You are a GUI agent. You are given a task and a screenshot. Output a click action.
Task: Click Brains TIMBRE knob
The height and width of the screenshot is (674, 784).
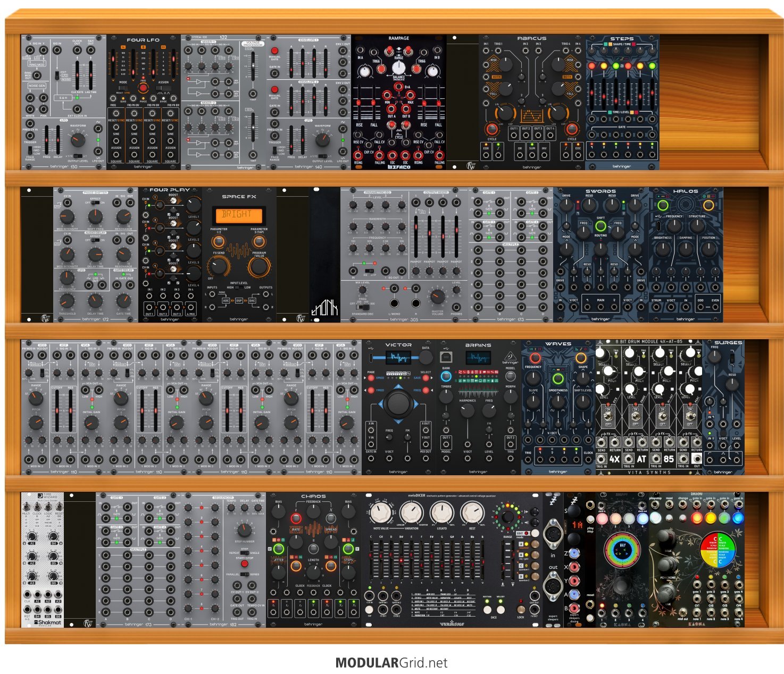coord(446,396)
